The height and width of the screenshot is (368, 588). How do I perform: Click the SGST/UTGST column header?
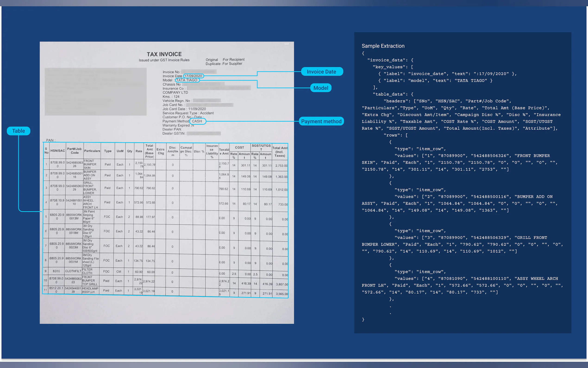pos(261,147)
